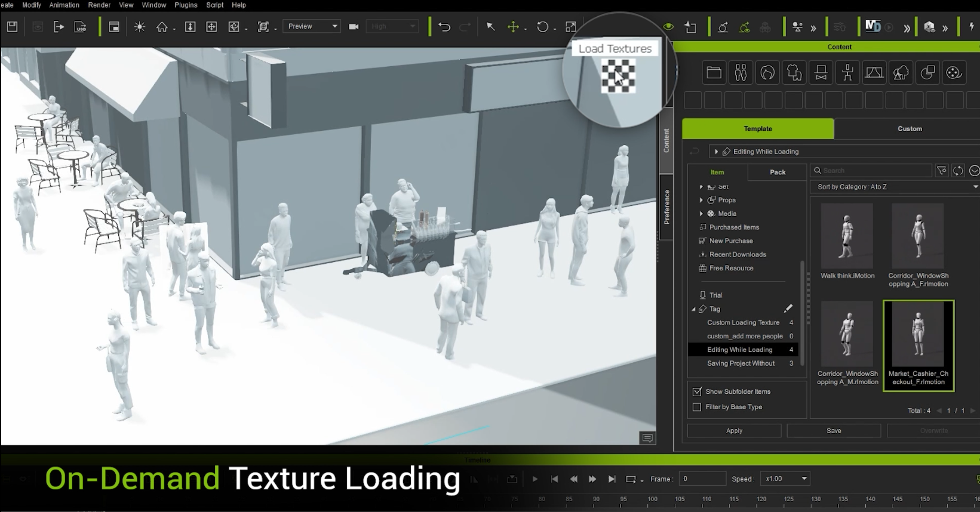The width and height of the screenshot is (980, 512).
Task: Open the Preview render mode dropdown
Action: (312, 26)
